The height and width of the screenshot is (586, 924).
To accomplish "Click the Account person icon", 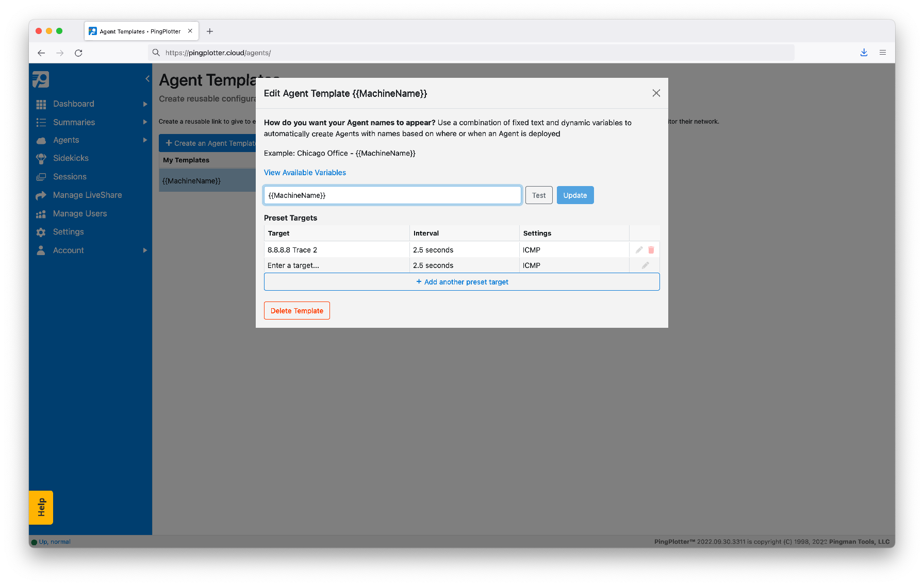I will pos(41,250).
